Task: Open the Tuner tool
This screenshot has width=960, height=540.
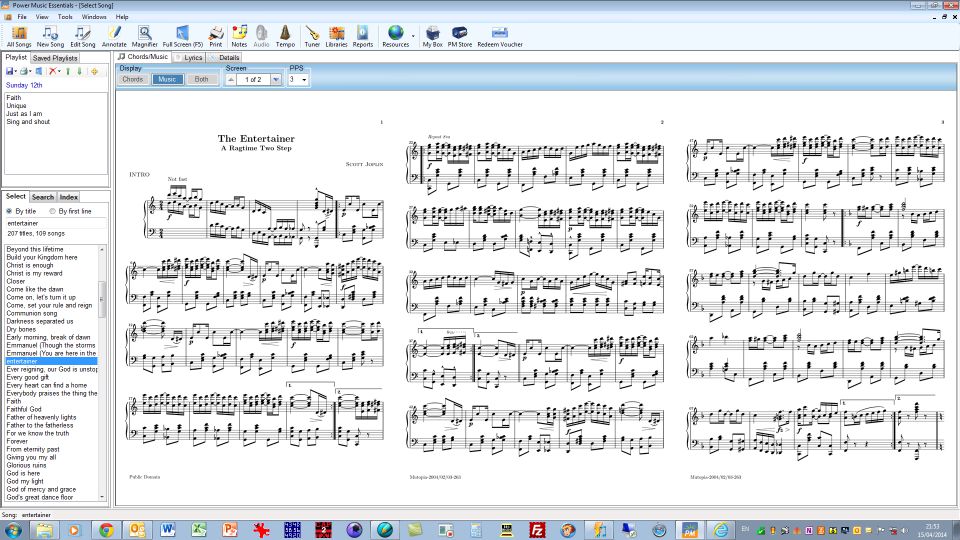Action: pyautogui.click(x=312, y=36)
